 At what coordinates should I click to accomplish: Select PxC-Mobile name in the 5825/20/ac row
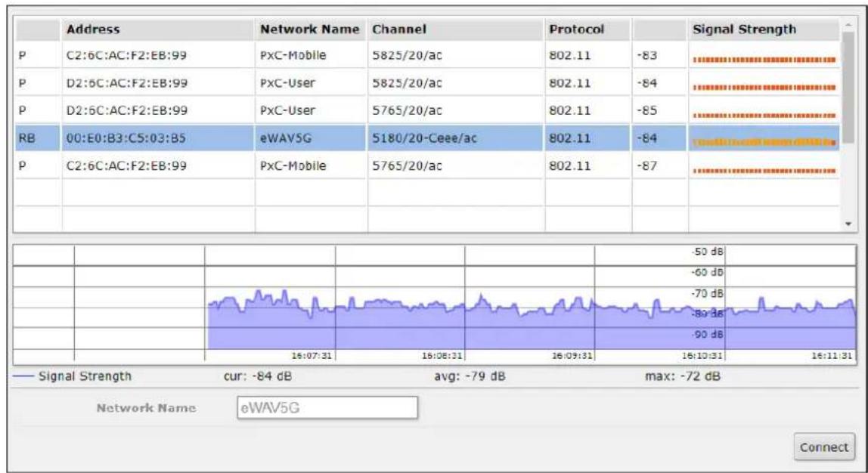coord(293,55)
